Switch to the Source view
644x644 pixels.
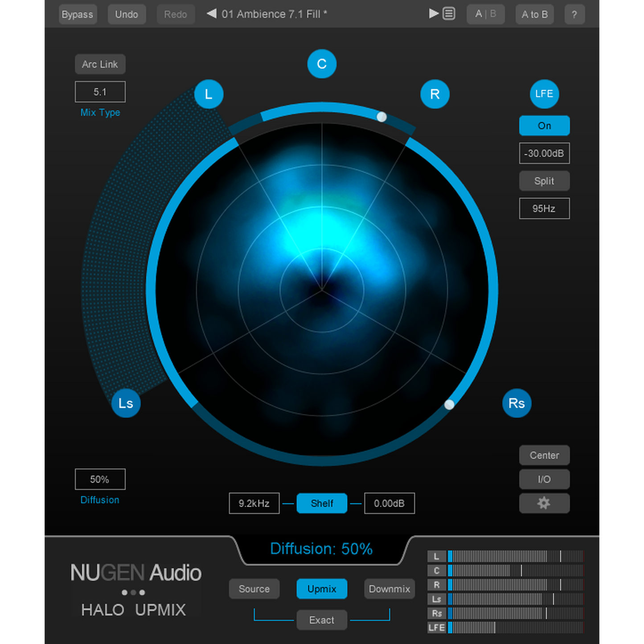254,589
